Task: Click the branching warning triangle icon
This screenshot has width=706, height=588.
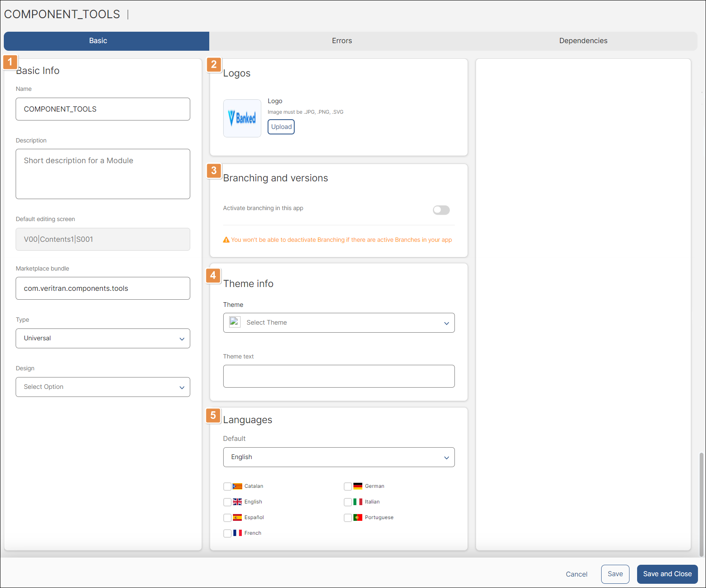Action: tap(226, 240)
